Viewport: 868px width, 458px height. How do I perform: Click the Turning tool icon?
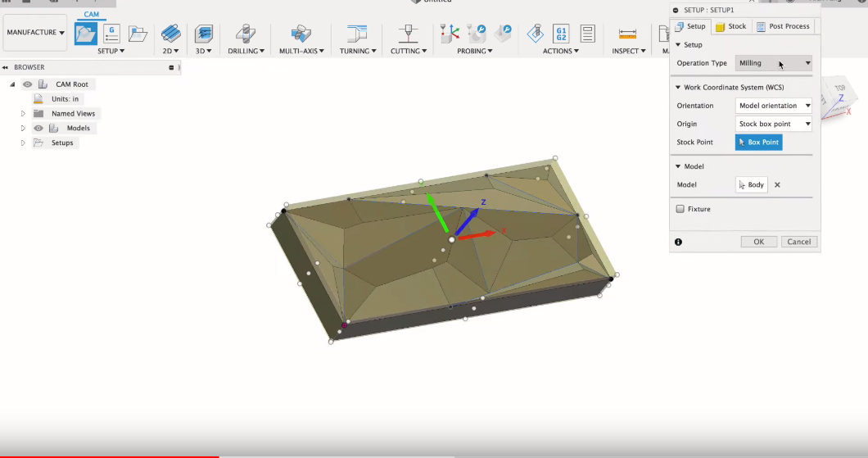click(357, 34)
